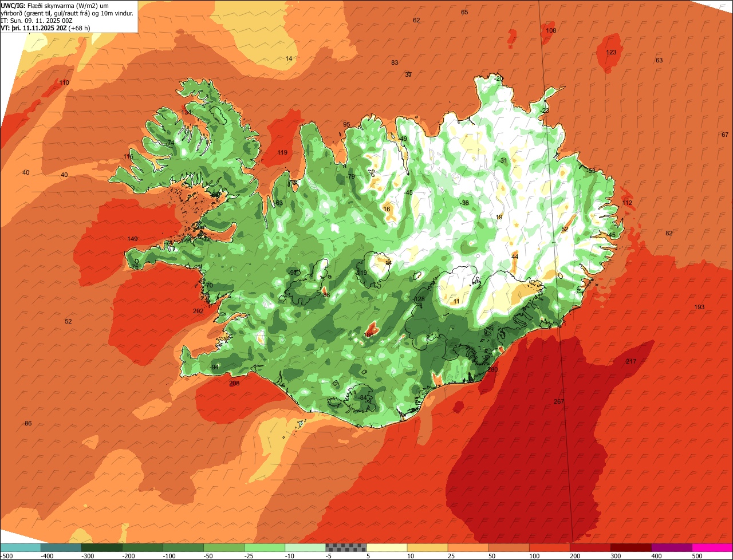Click the title line 'UWC/IG: Flæði skynvarma (W/m2) um'
Viewport: 733px width, 560px height.
point(55,5)
